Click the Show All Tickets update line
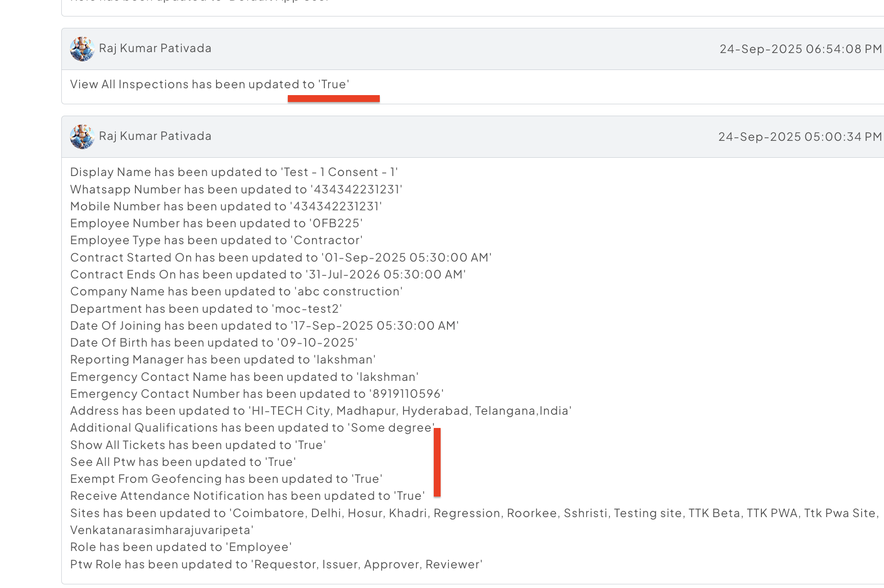 point(198,445)
